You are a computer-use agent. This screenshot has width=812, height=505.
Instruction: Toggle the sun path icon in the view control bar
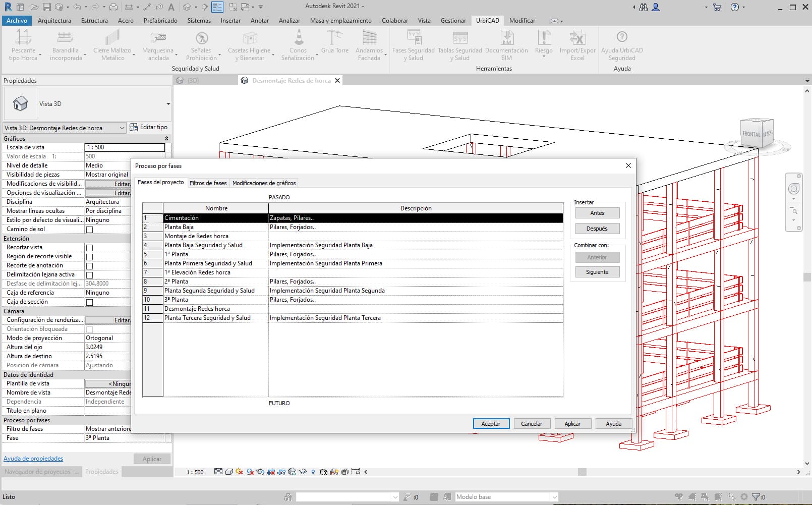point(239,472)
